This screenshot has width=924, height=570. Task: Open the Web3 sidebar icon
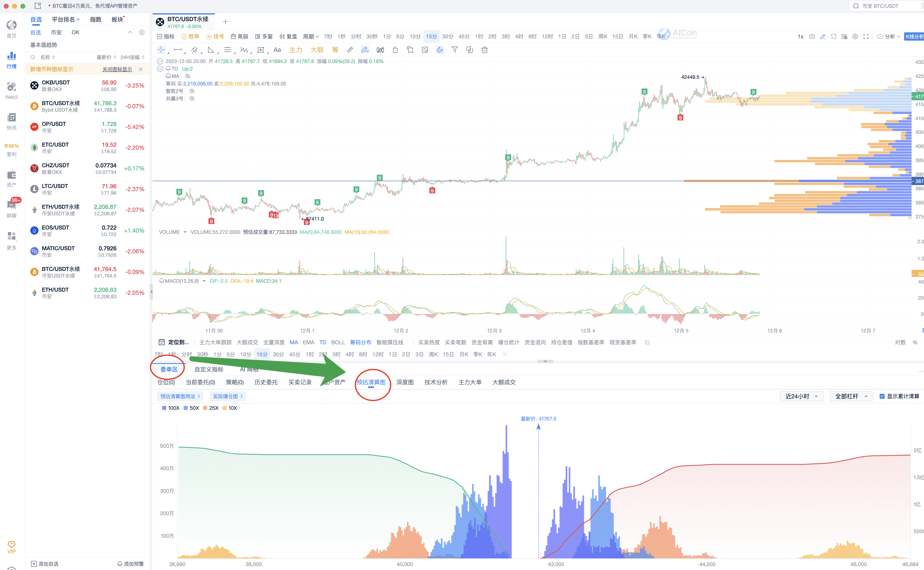[x=11, y=91]
